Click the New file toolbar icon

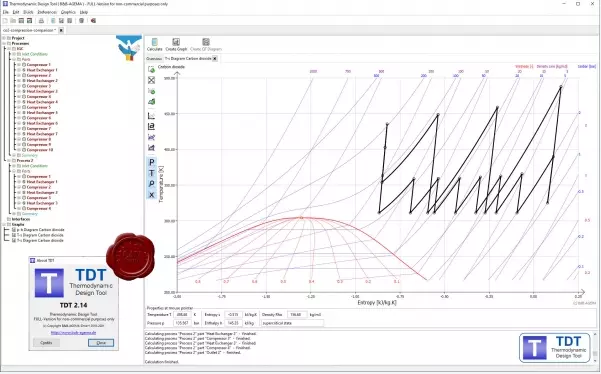tap(5, 21)
